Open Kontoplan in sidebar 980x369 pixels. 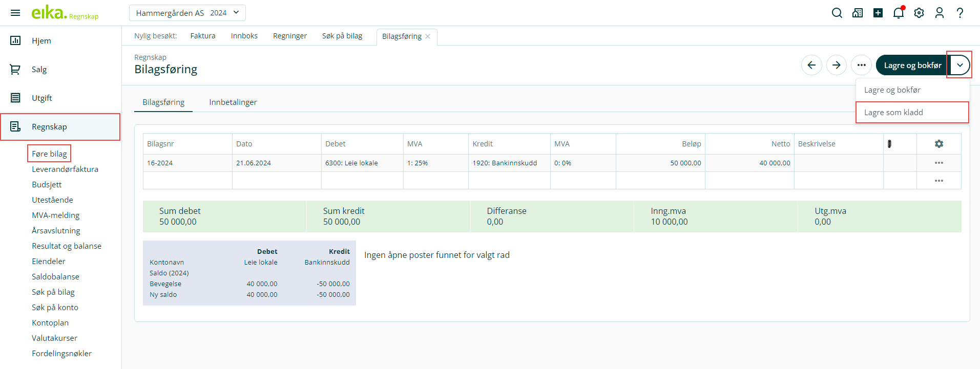point(50,322)
